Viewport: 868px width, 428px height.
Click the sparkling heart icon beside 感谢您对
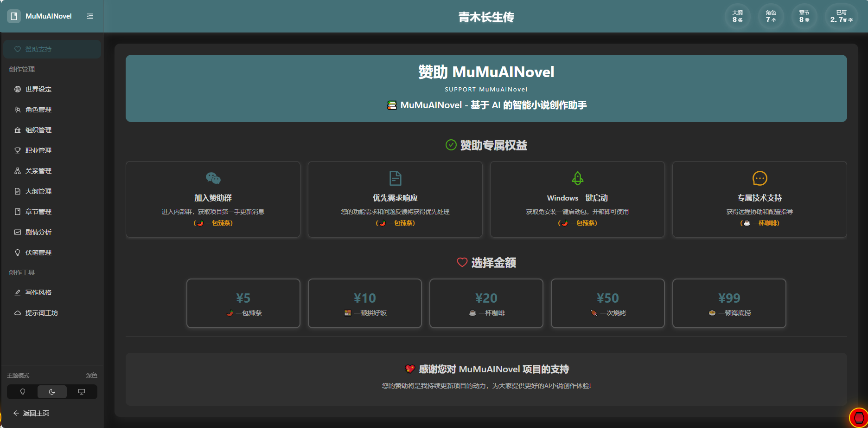coord(410,369)
